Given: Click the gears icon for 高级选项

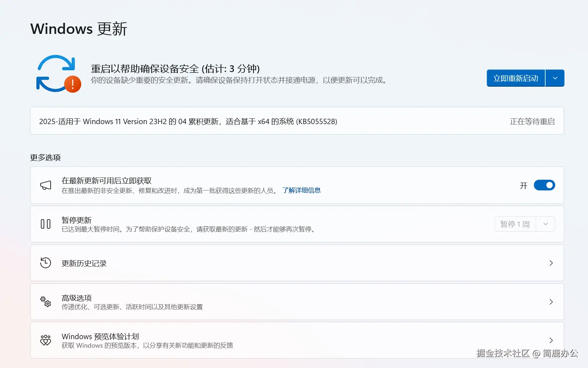Looking at the screenshot, I should [x=46, y=302].
